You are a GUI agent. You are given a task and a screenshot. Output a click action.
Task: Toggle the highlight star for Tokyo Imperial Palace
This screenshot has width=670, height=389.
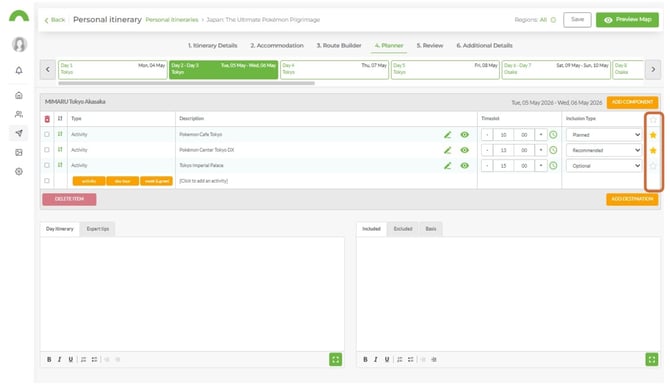[x=653, y=166]
